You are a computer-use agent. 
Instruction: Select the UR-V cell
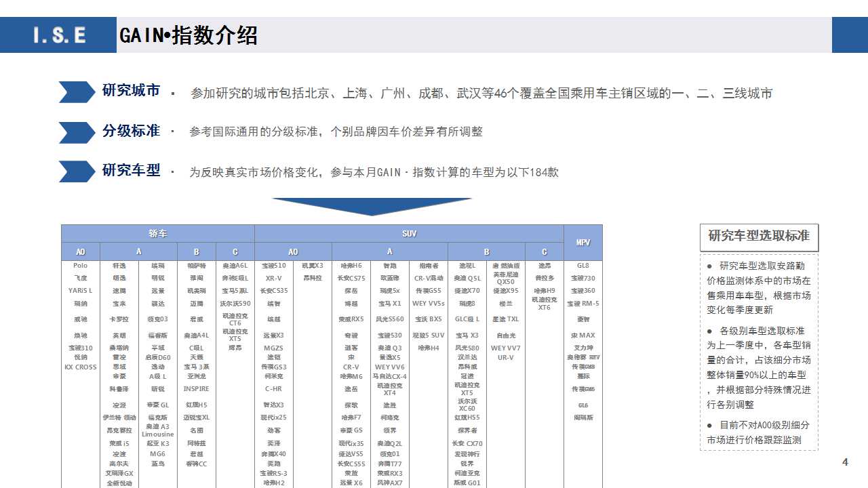506,357
